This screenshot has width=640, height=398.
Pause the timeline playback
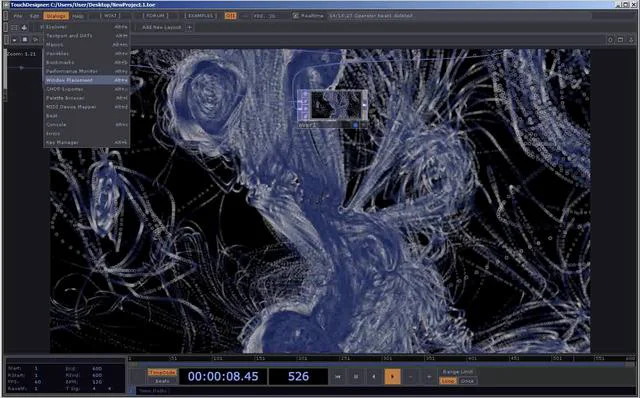pyautogui.click(x=356, y=376)
